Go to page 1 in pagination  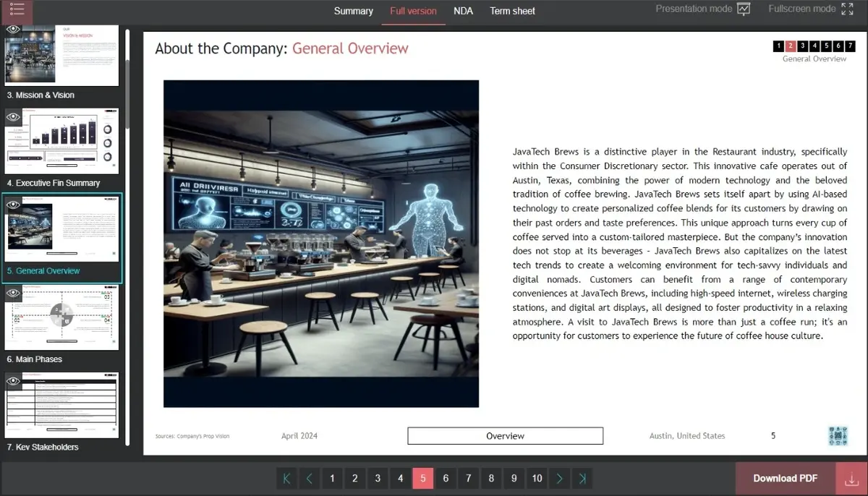(332, 478)
